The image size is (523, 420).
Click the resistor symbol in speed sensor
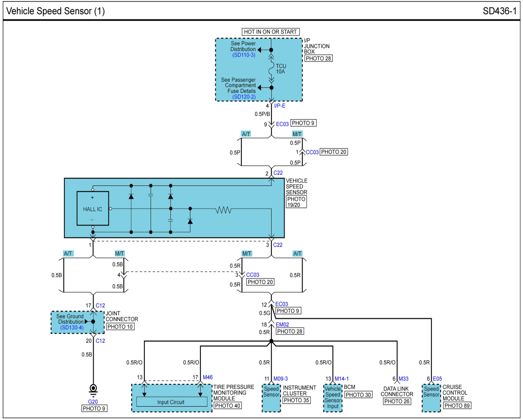pyautogui.click(x=223, y=210)
